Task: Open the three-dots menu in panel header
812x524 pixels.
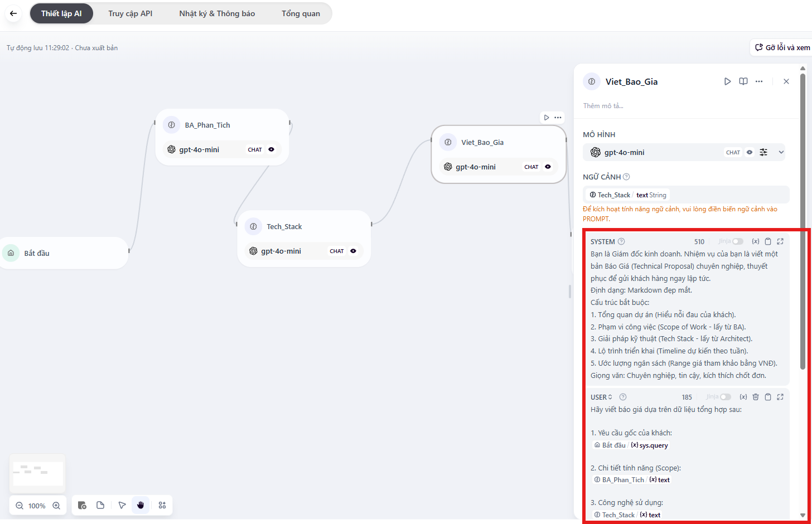Action: click(x=759, y=81)
